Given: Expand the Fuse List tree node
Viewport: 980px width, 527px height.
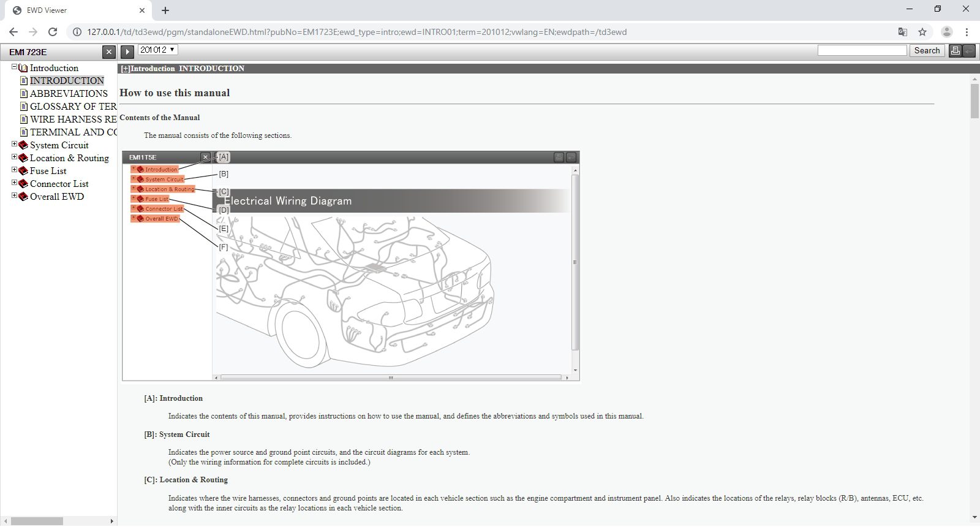Looking at the screenshot, I should click(14, 170).
